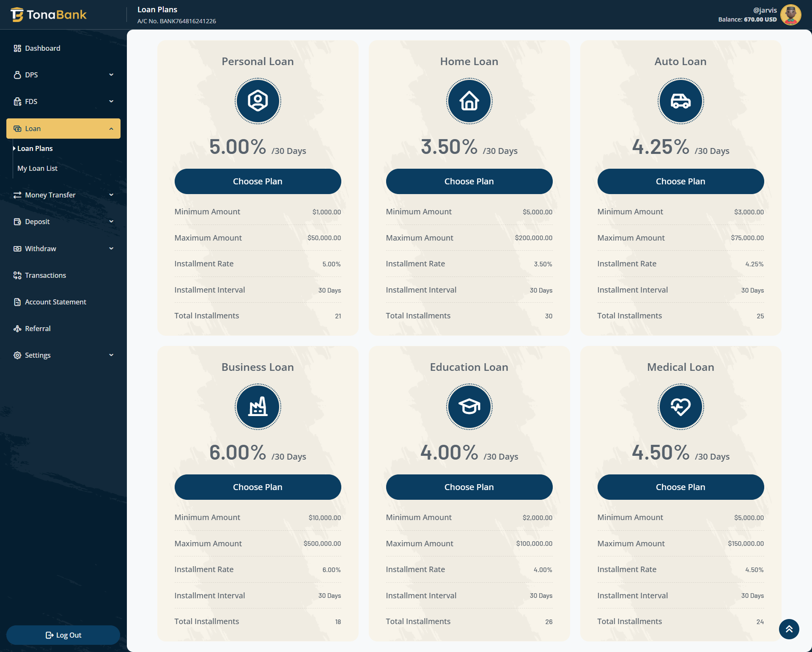Click the Personal Loan profile icon

258,101
